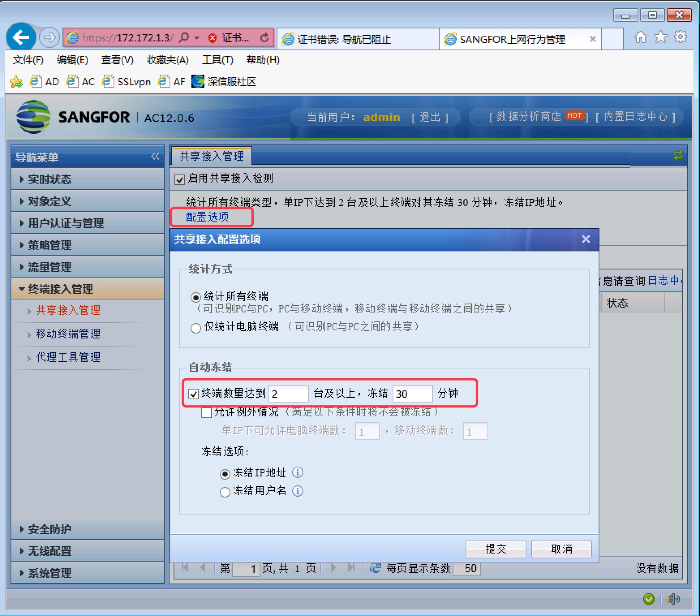Refresh the page in the address bar
Viewport: 700px width, 616px height.
[x=264, y=38]
